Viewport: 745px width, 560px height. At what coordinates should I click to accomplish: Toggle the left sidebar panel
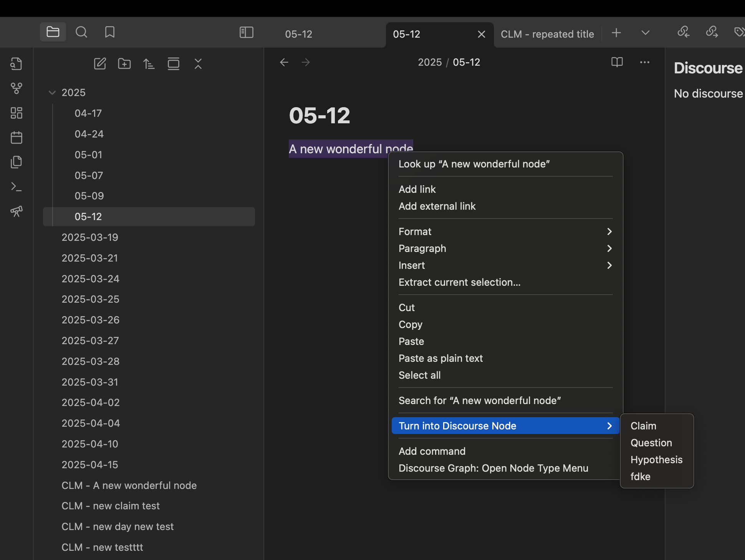tap(246, 32)
